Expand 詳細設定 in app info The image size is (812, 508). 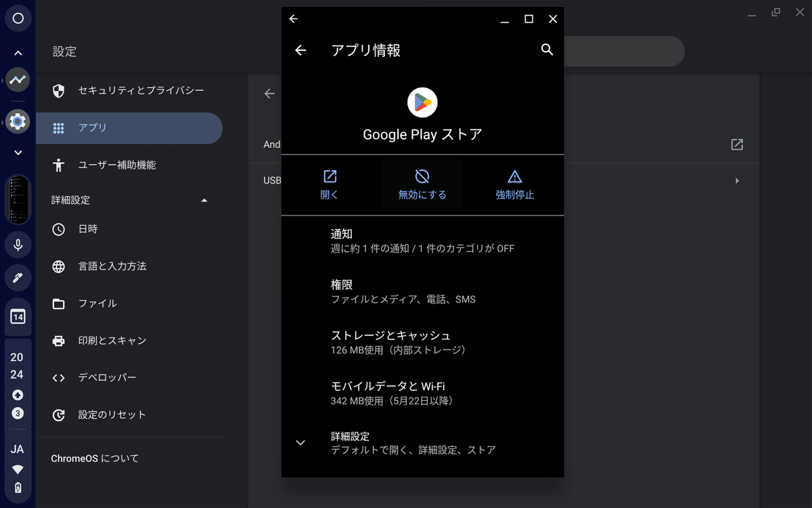[422, 443]
